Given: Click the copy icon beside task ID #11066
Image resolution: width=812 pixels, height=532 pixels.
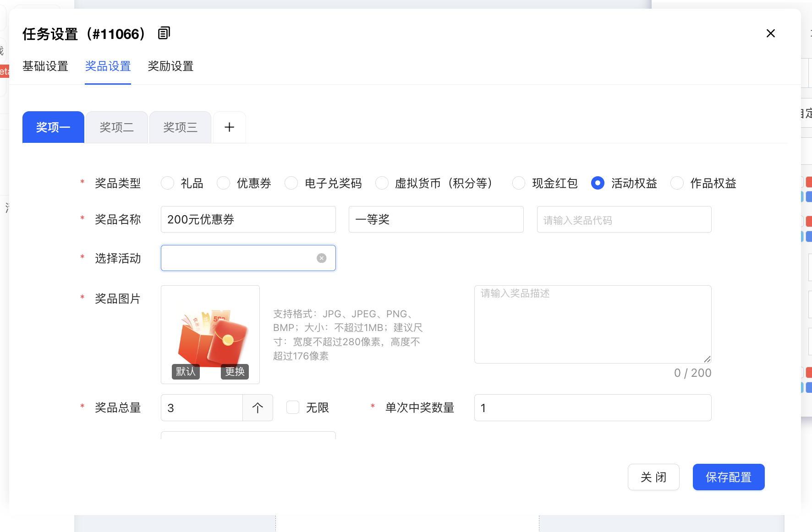Looking at the screenshot, I should (164, 33).
